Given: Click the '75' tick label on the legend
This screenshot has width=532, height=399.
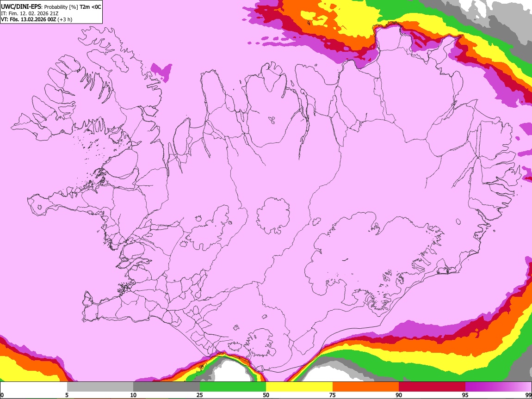Looking at the screenshot, I should pos(333,395).
